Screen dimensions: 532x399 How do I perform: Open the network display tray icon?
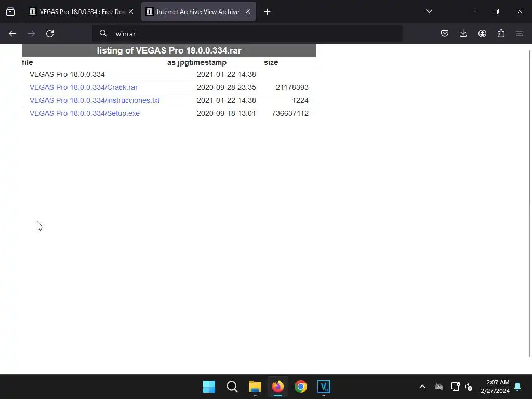(x=455, y=387)
